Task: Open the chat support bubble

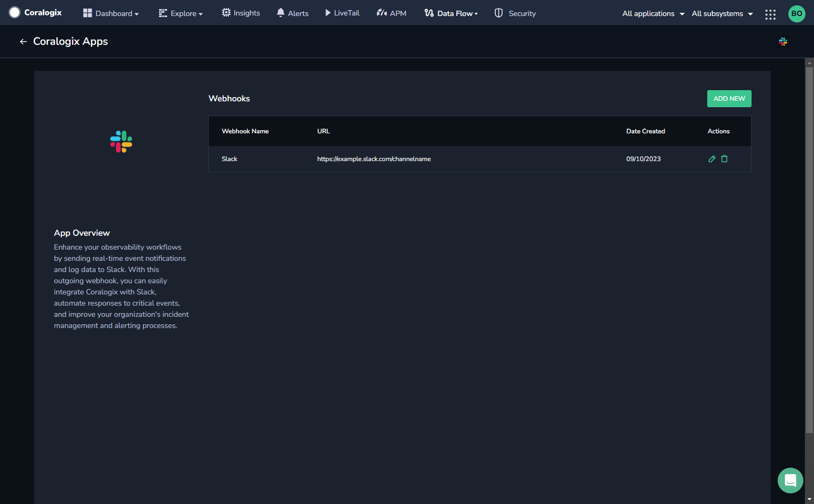Action: point(791,481)
